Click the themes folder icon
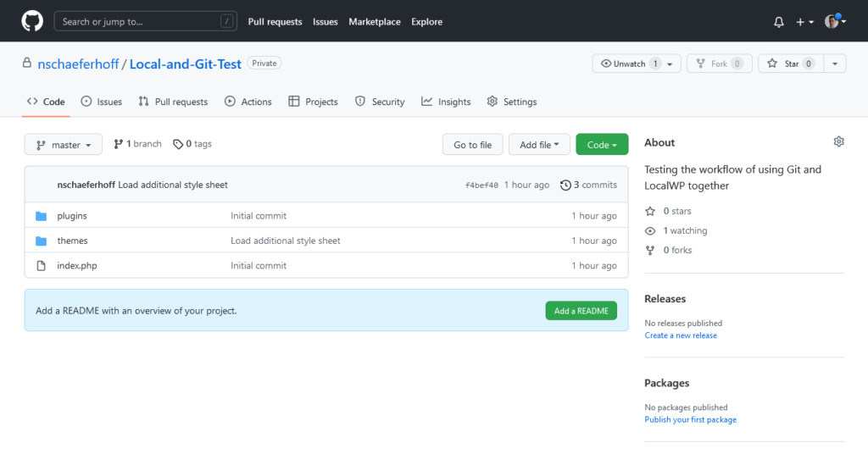This screenshot has height=454, width=868. pyautogui.click(x=41, y=241)
